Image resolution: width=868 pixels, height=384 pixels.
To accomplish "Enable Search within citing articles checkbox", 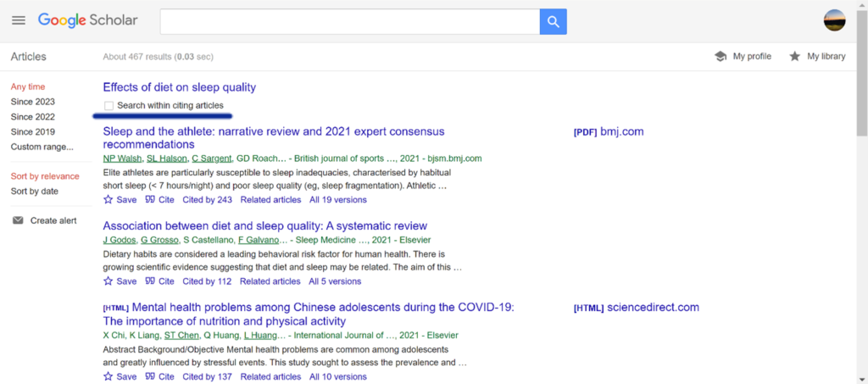I will [109, 105].
